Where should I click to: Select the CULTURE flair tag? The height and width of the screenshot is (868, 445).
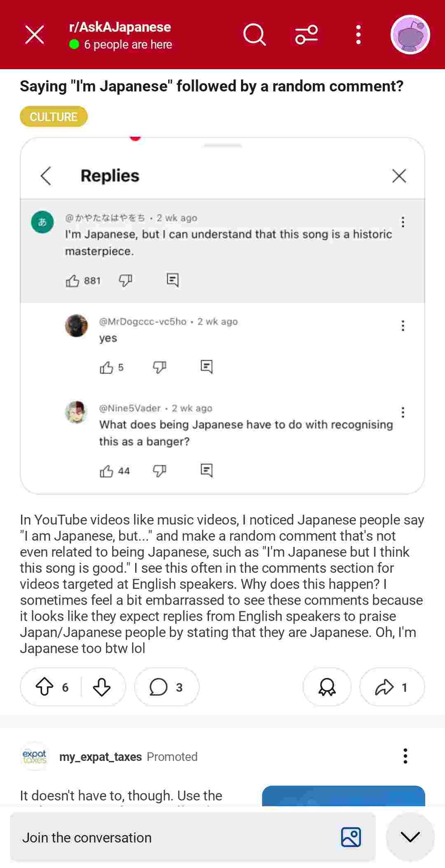(x=54, y=117)
